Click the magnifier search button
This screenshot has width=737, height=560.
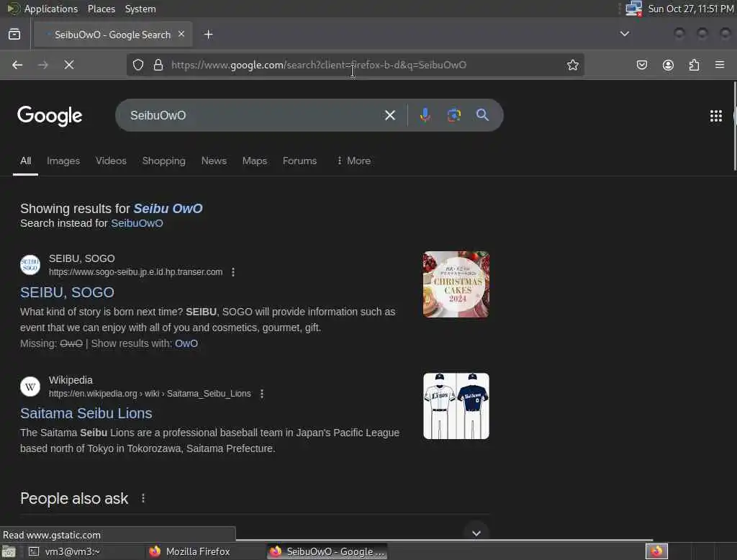point(482,115)
